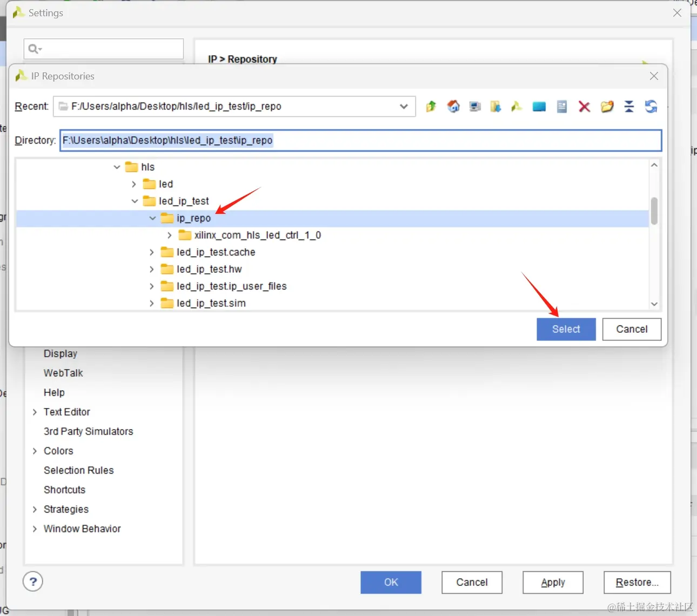This screenshot has width=697, height=616.
Task: Click the Restore... button
Action: tap(637, 582)
